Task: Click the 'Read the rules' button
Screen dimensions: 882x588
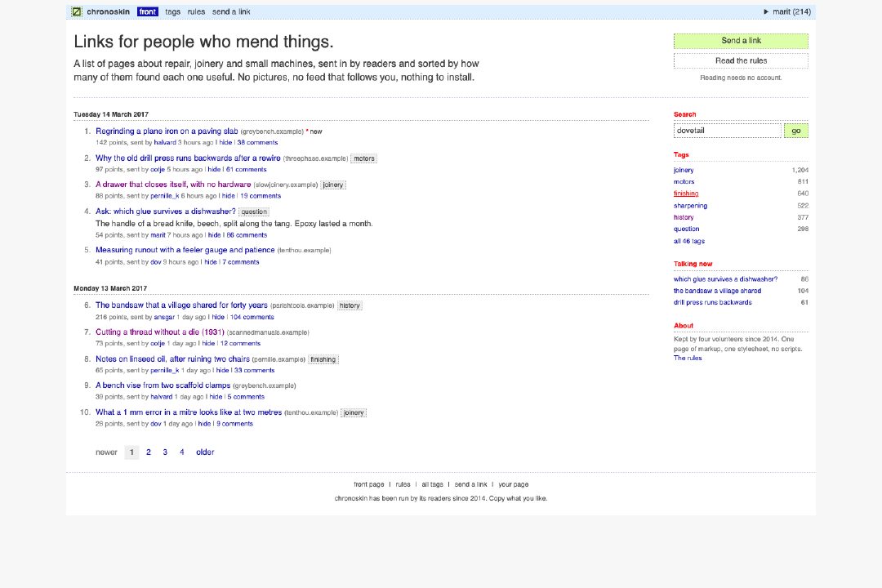Action: coord(741,60)
